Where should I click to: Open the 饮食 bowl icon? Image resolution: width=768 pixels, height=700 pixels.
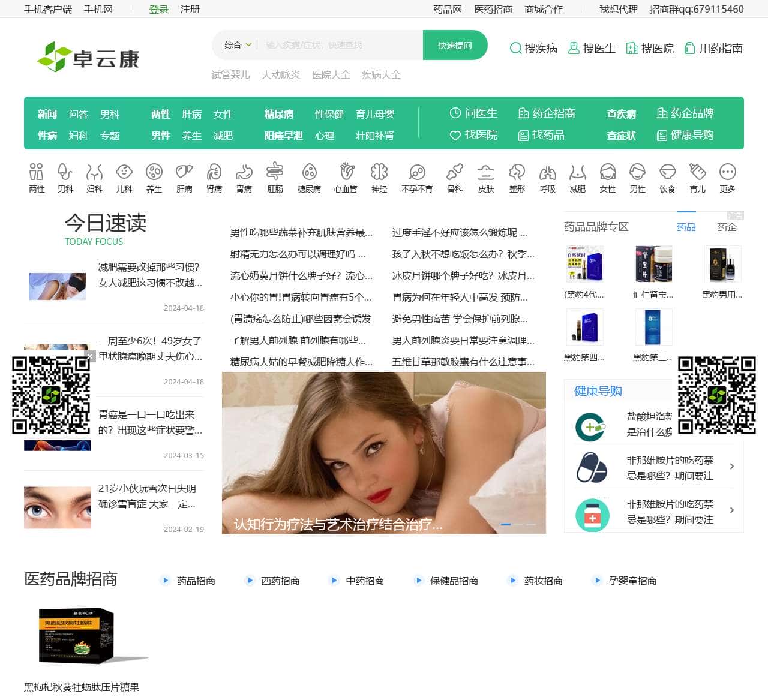[667, 172]
